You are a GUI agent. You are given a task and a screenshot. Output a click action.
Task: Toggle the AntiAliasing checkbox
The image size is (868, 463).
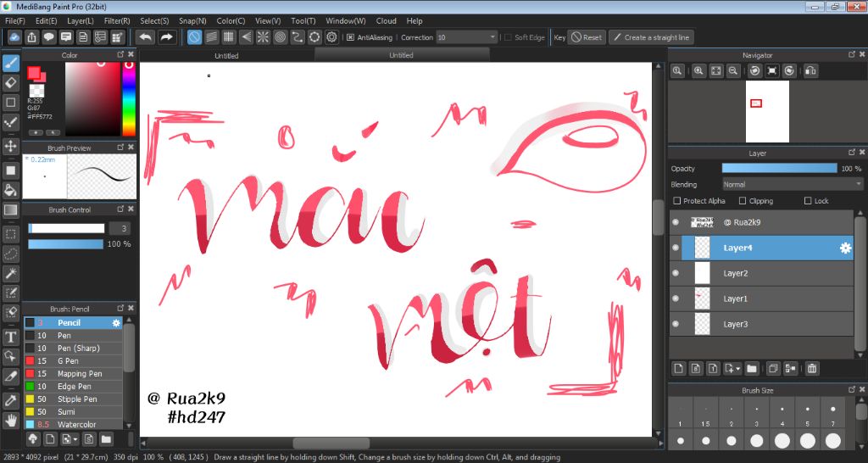pyautogui.click(x=350, y=37)
